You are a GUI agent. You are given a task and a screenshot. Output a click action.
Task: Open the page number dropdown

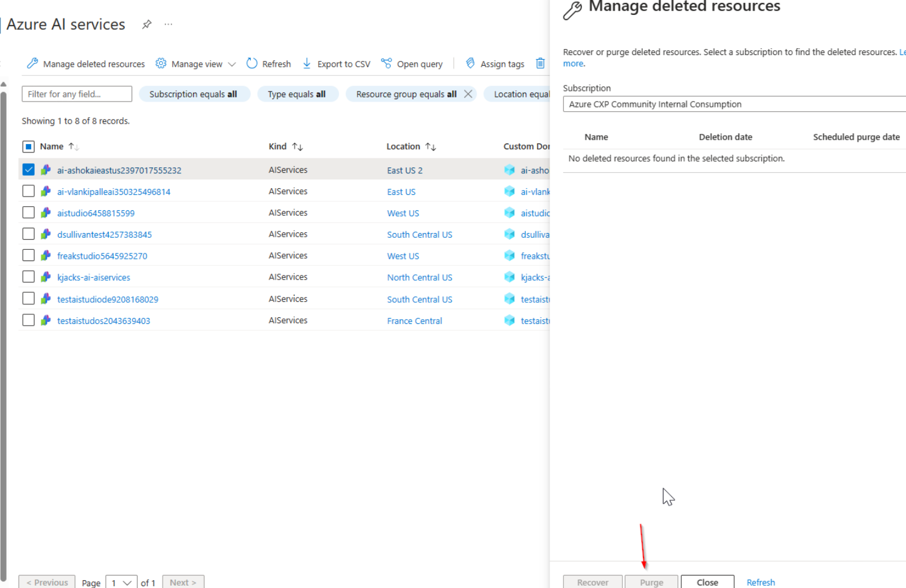121,582
